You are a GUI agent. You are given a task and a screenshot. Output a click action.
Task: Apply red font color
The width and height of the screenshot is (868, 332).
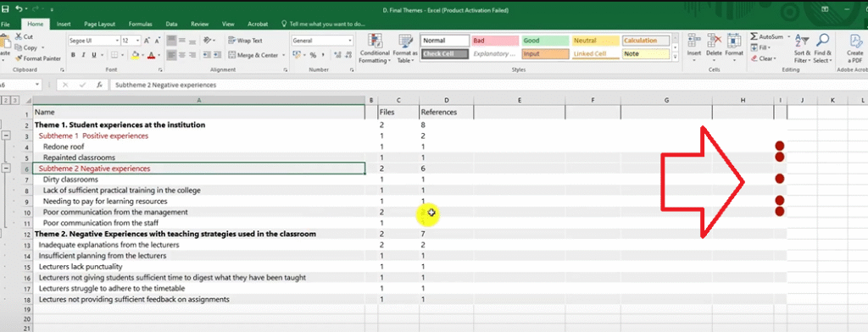[152, 55]
